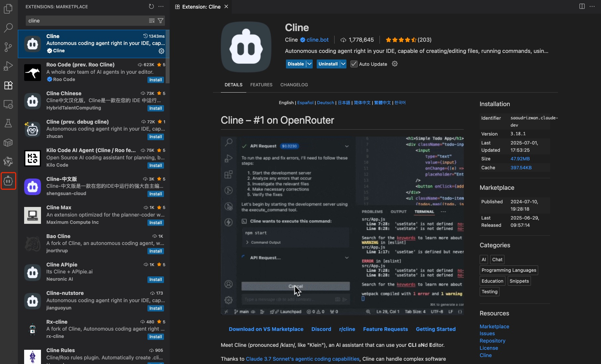
Task: Click the 47.92MB size link
Action: [520, 159]
